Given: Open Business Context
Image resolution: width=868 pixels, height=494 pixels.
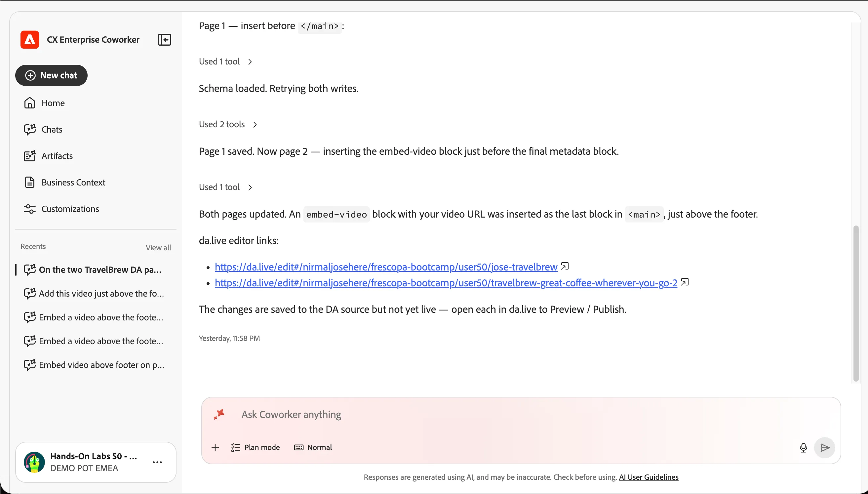Looking at the screenshot, I should tap(64, 182).
